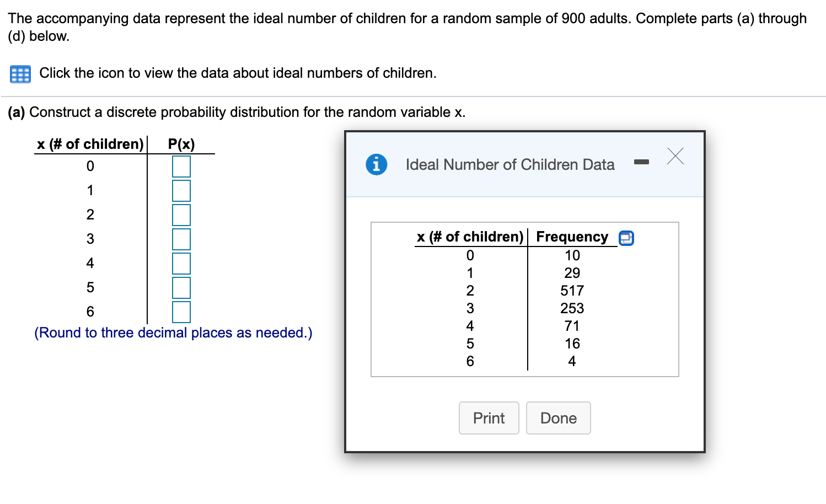Select the P(x) input box for 5
Image resolution: width=826 pixels, height=504 pixels.
pyautogui.click(x=181, y=287)
